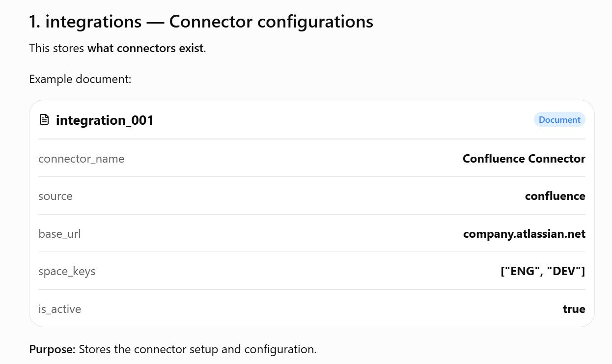Image resolution: width=612 pixels, height=364 pixels.
Task: Click the sentence 'Stores the connector setup and configuration.'
Action: [x=197, y=350]
